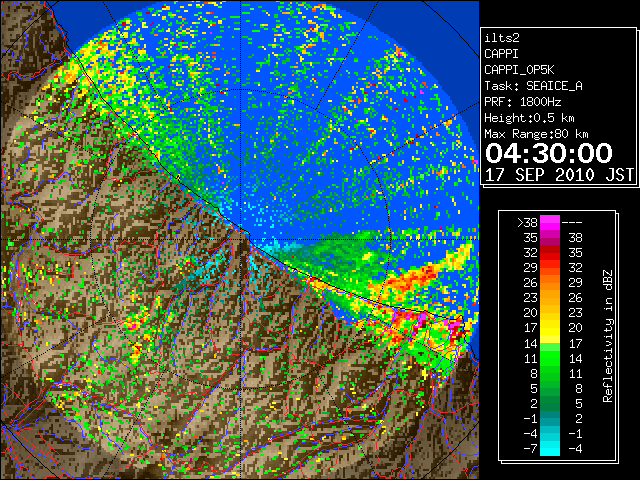Viewport: 640px width, 480px height.
Task: Click the 'Max Range:80 km' text
Action: point(536,134)
